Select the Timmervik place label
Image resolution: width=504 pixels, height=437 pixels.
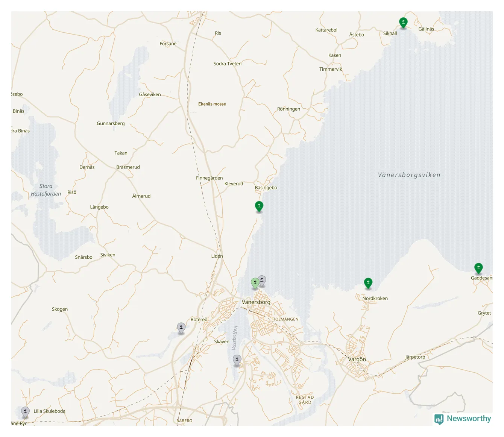(331, 69)
